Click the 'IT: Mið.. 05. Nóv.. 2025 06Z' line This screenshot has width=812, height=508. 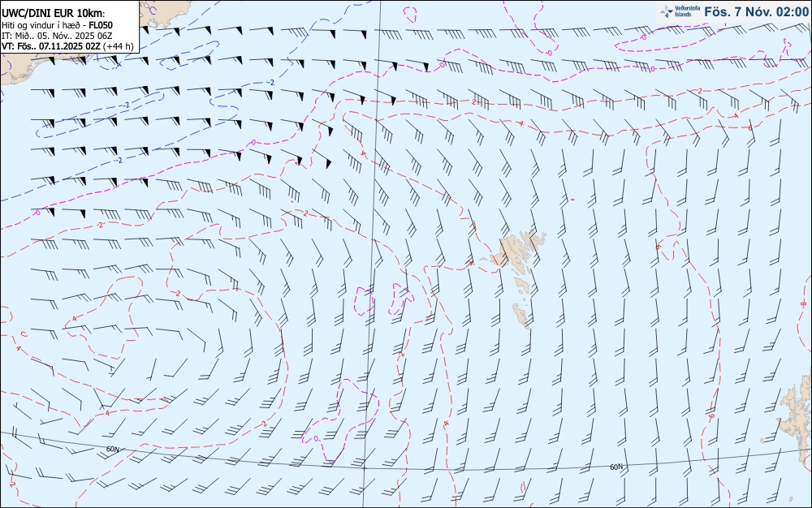pos(57,36)
